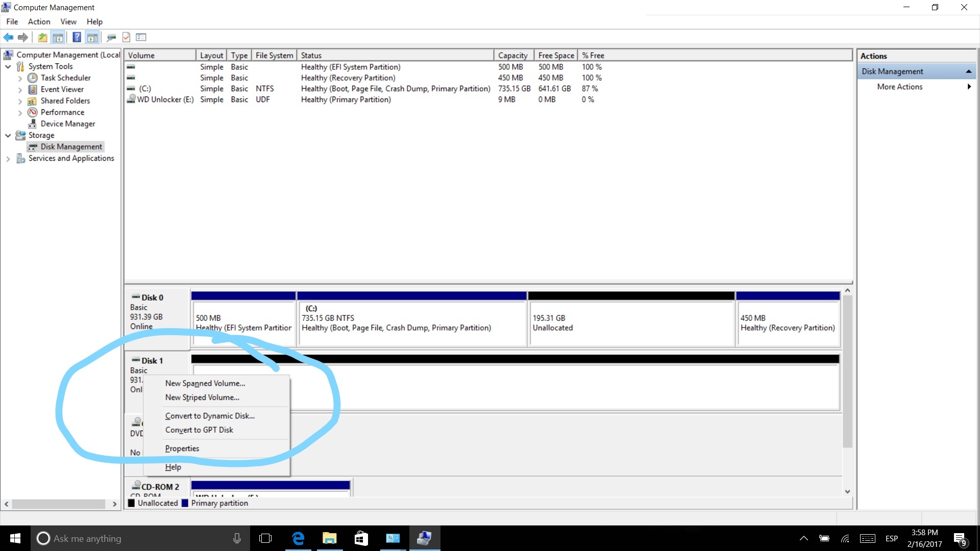Select New Spanned Volume from context menu
Image resolution: width=980 pixels, height=551 pixels.
205,383
